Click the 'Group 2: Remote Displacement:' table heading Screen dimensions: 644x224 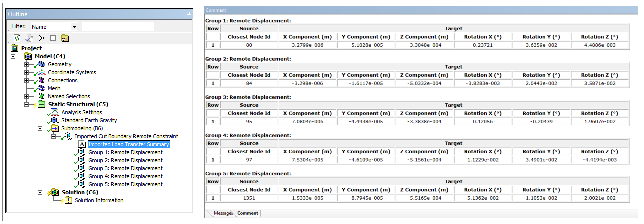pos(248,59)
